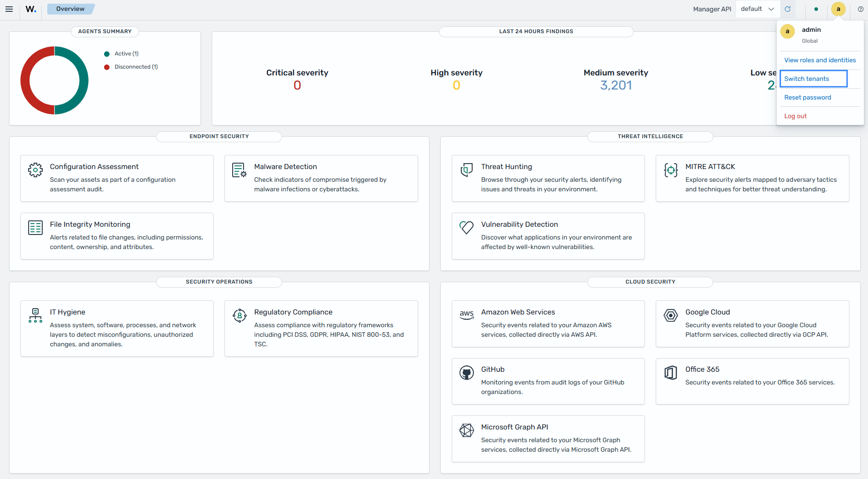Refresh the Manager API list icon

pyautogui.click(x=788, y=9)
